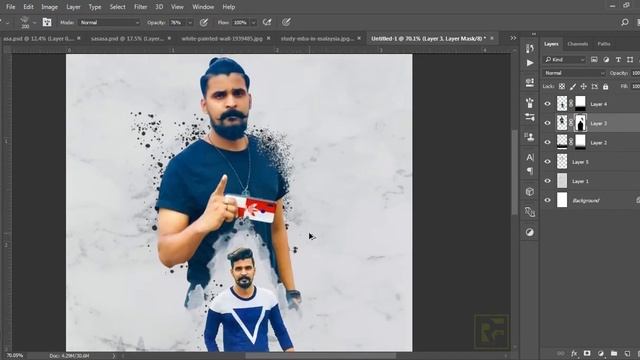This screenshot has height=360, width=640.
Task: Click the Add layer style fx button
Action: pos(574,353)
